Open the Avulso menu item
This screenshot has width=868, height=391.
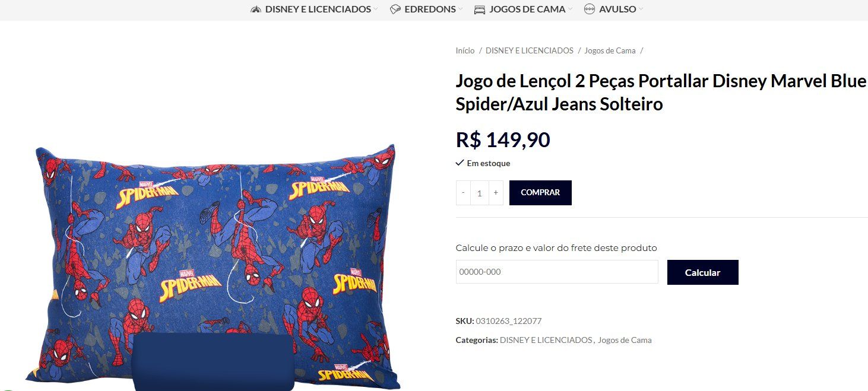617,9
